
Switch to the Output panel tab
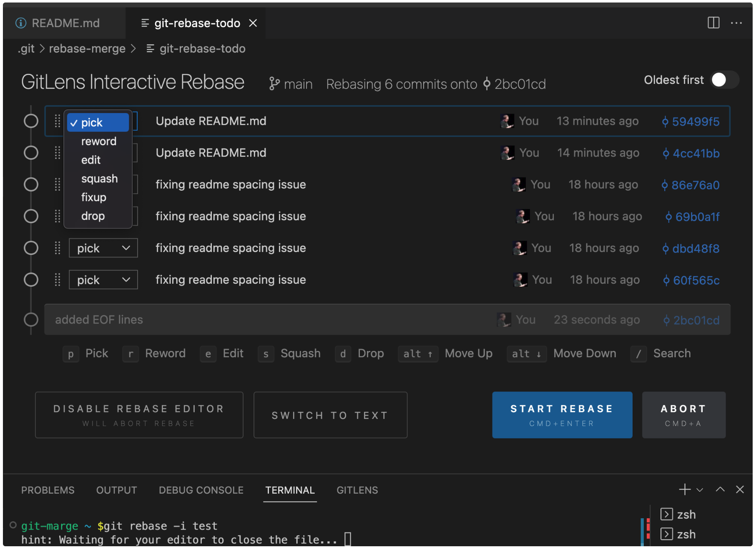(116, 490)
